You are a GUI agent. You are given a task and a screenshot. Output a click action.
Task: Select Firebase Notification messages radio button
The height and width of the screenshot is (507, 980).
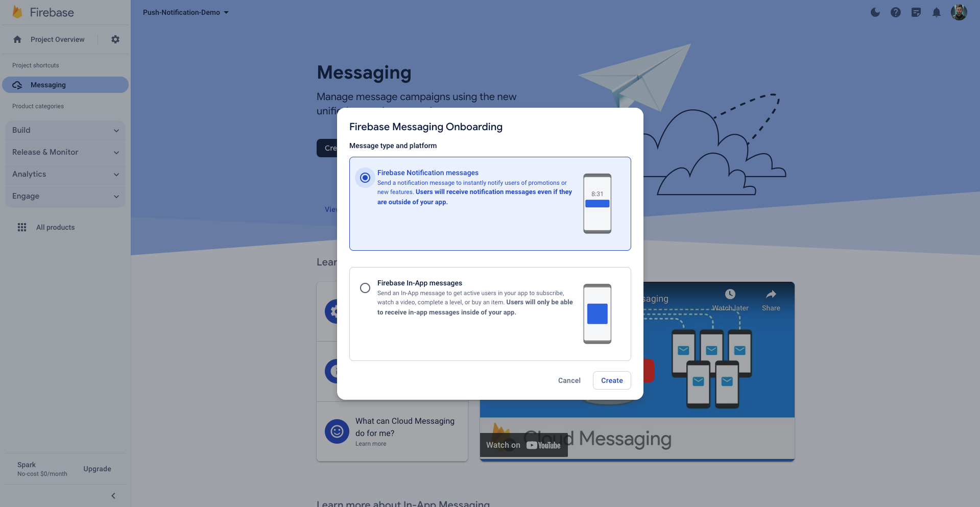pyautogui.click(x=365, y=178)
